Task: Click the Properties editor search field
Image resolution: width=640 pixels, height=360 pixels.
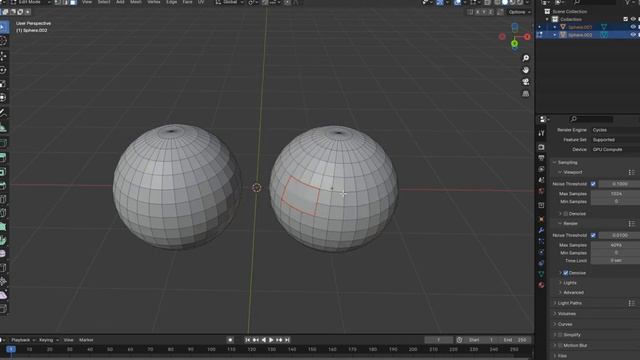Action: 591,119
